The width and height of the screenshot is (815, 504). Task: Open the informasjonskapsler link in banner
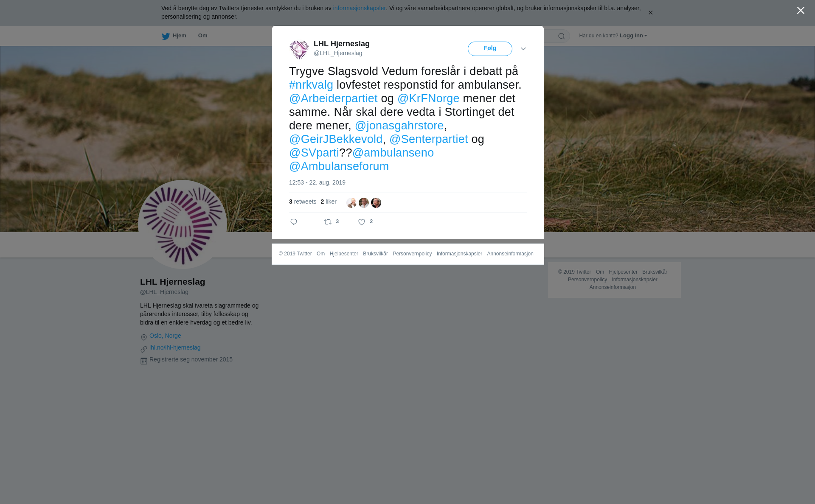point(359,8)
